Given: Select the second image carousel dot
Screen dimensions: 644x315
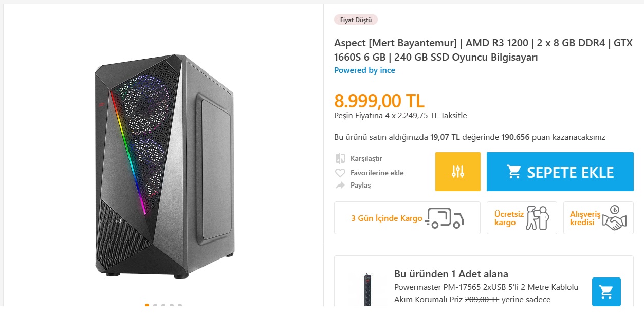Looking at the screenshot, I should (x=155, y=306).
